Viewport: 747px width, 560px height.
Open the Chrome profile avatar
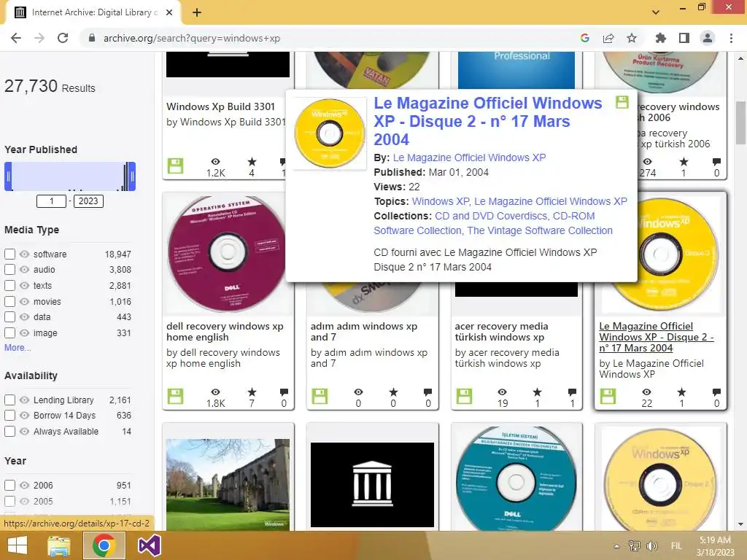click(x=708, y=38)
